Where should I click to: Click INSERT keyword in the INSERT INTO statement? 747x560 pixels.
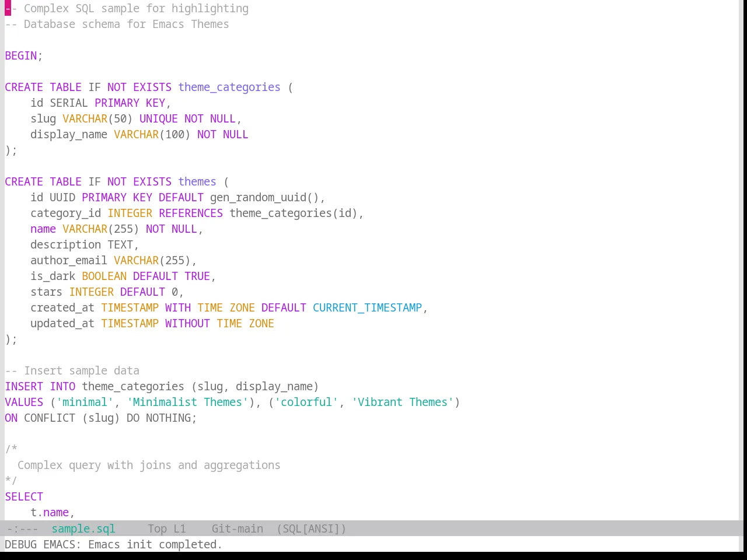24,386
